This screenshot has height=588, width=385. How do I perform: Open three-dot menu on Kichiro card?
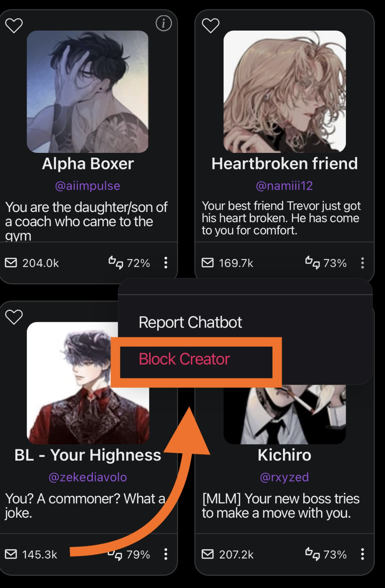[x=363, y=554]
